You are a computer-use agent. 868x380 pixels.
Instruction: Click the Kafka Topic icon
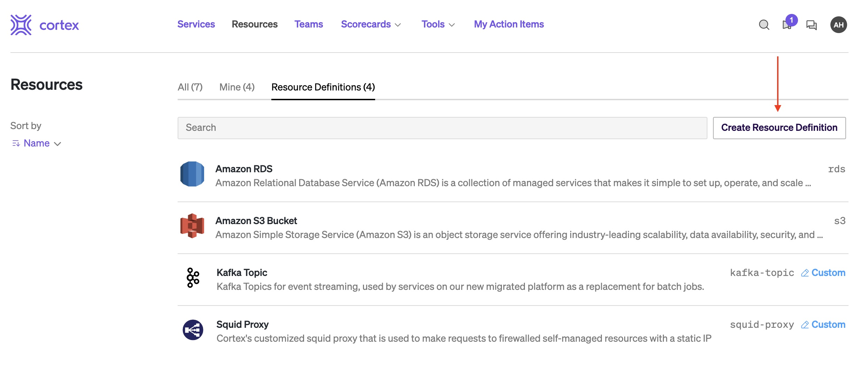[x=193, y=278]
